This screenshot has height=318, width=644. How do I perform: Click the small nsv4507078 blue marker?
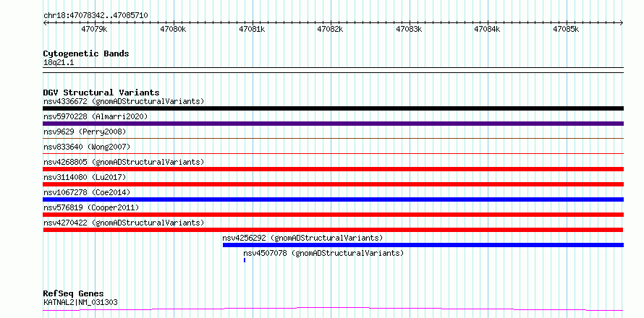pos(245,260)
